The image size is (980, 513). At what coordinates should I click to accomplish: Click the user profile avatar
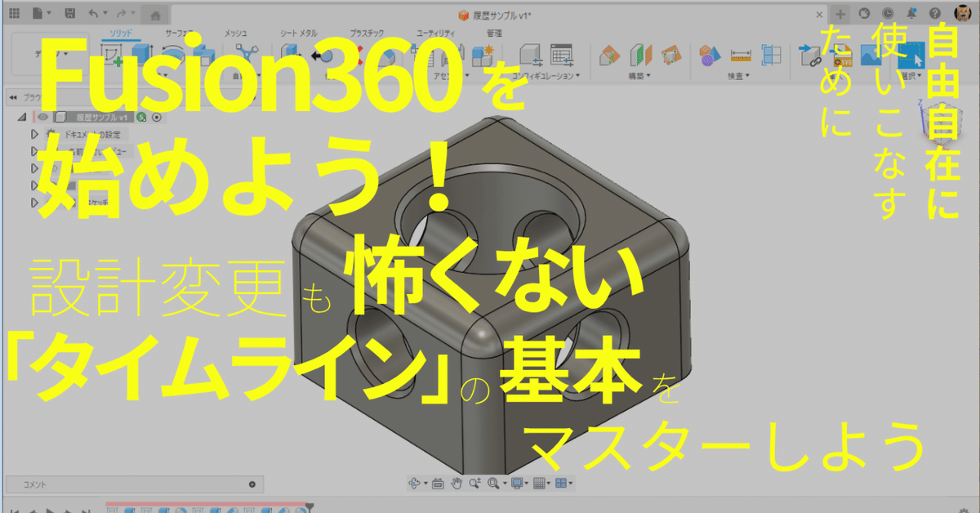[x=963, y=14]
